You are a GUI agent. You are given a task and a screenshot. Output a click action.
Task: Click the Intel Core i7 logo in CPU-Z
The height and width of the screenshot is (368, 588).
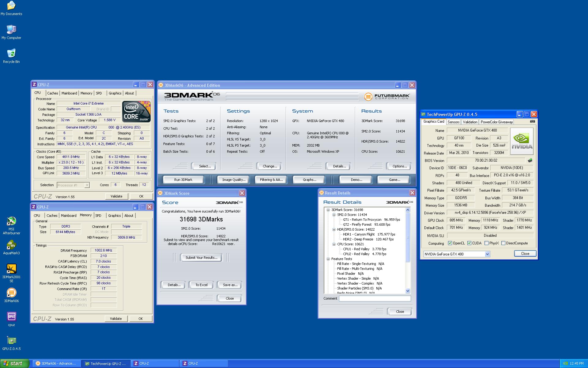click(x=136, y=111)
